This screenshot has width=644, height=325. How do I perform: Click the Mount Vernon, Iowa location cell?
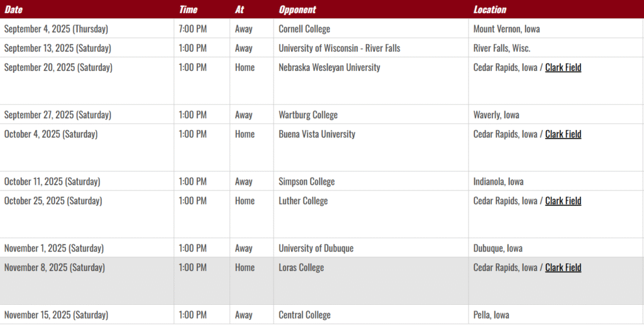click(x=506, y=29)
